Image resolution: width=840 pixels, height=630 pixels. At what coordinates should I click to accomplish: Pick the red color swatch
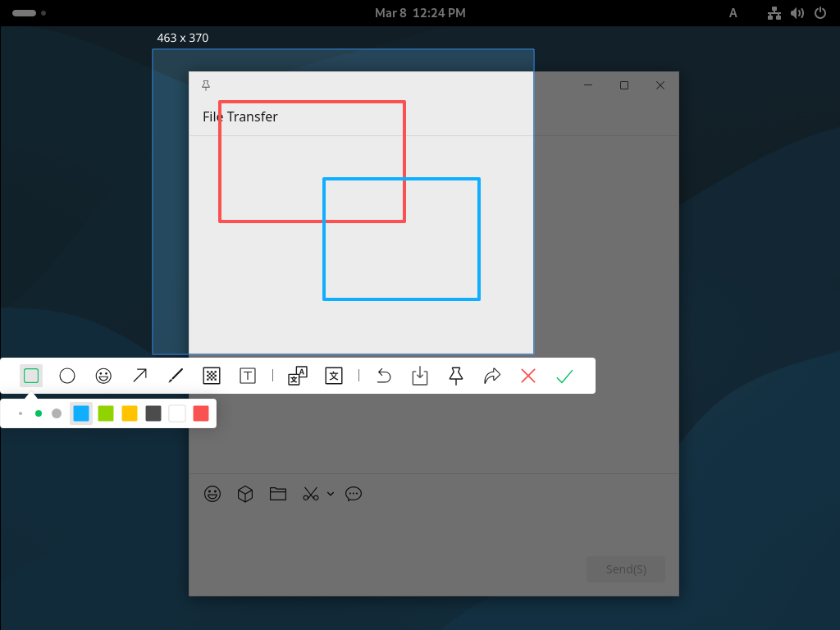click(x=201, y=413)
